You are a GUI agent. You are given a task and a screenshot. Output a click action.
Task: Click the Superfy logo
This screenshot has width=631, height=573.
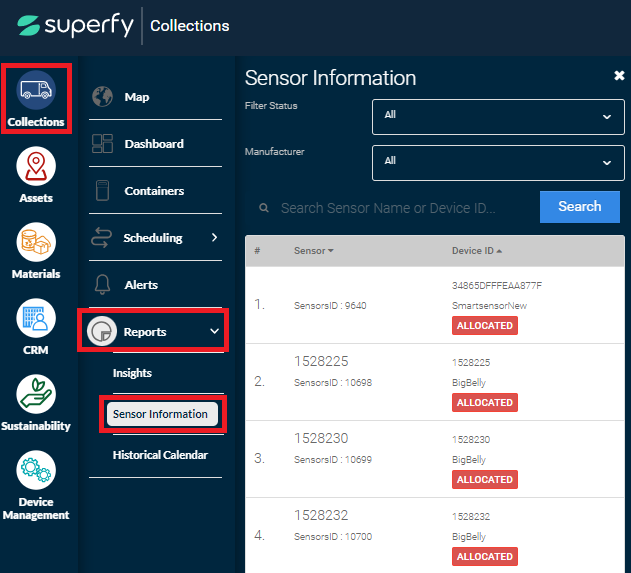[75, 25]
